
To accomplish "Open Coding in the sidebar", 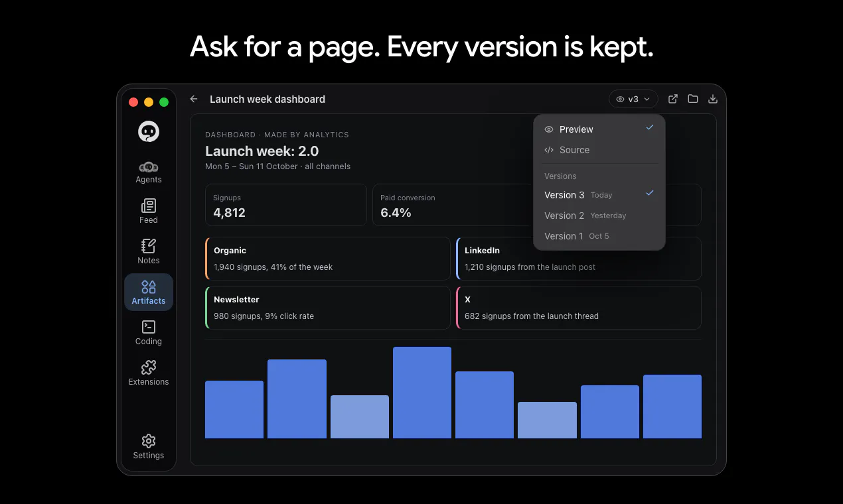I will pos(149,334).
